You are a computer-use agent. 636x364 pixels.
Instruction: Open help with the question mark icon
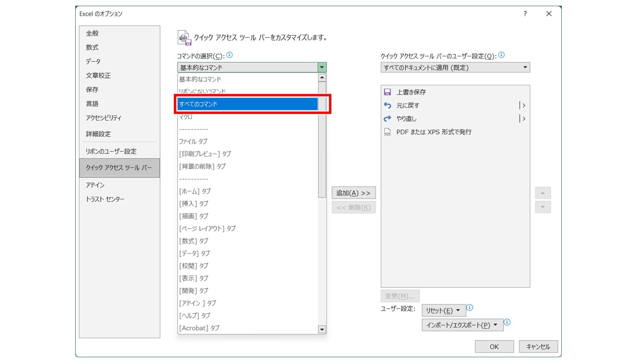coord(525,14)
